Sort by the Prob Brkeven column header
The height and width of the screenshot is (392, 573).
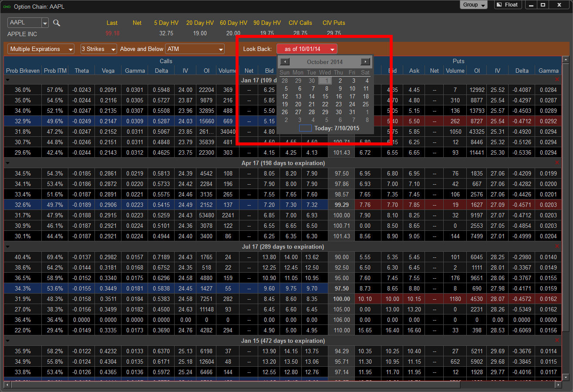click(x=23, y=71)
